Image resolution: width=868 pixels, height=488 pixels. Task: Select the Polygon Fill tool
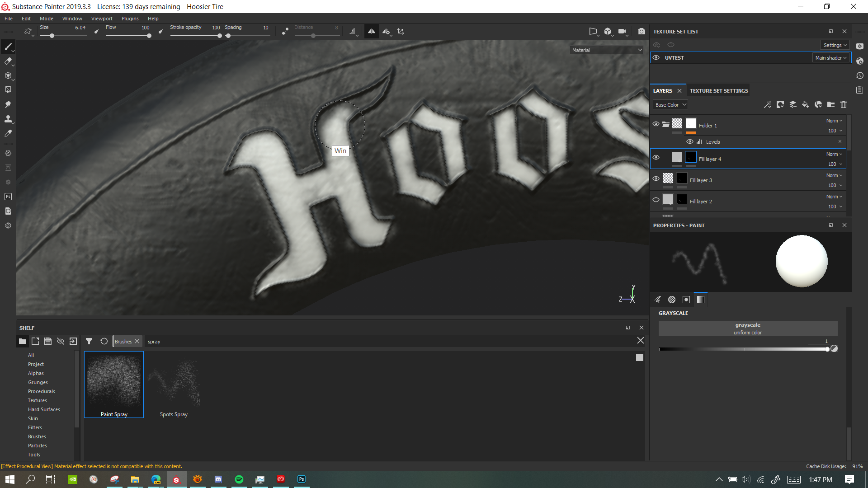[8, 90]
